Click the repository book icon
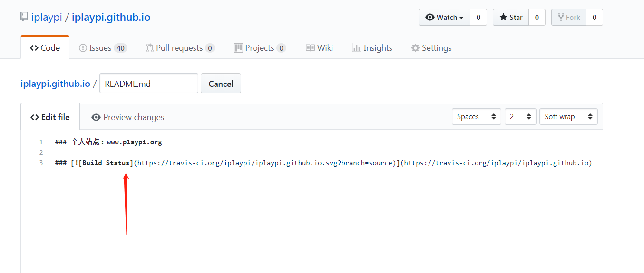Screen dimensions: 644x273 click(x=24, y=17)
